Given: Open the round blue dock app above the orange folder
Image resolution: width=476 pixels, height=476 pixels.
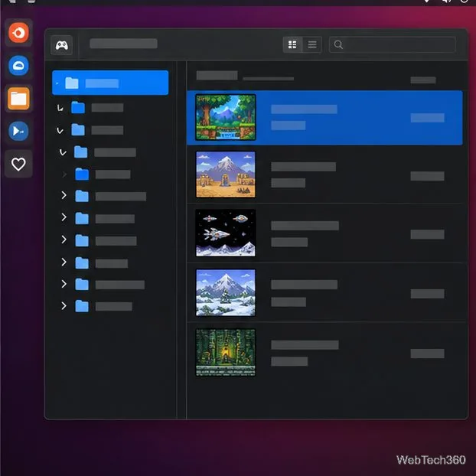Looking at the screenshot, I should (x=18, y=65).
